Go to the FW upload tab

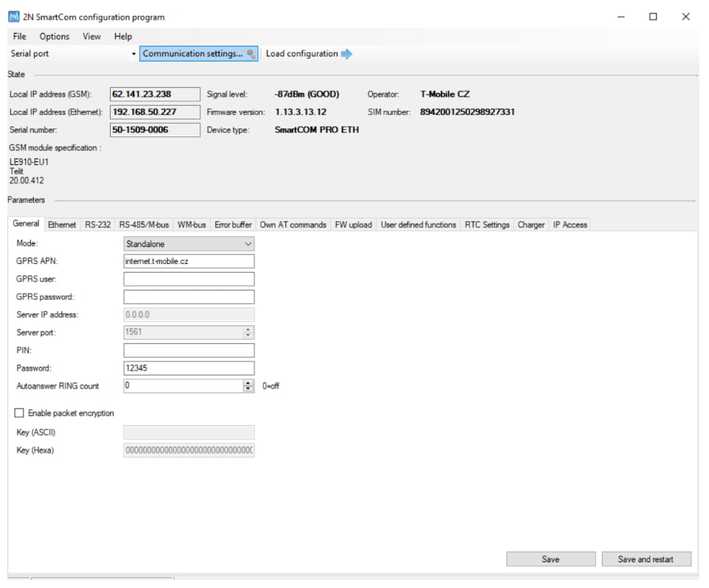click(x=353, y=225)
